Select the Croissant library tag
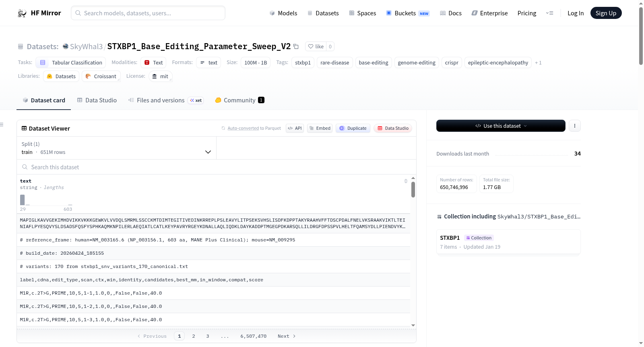 (101, 76)
